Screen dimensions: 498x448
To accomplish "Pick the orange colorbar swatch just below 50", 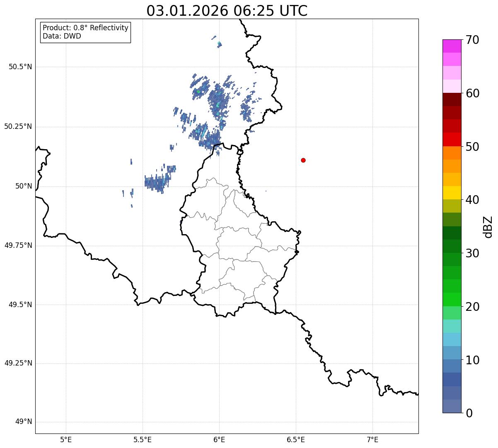I will point(452,153).
